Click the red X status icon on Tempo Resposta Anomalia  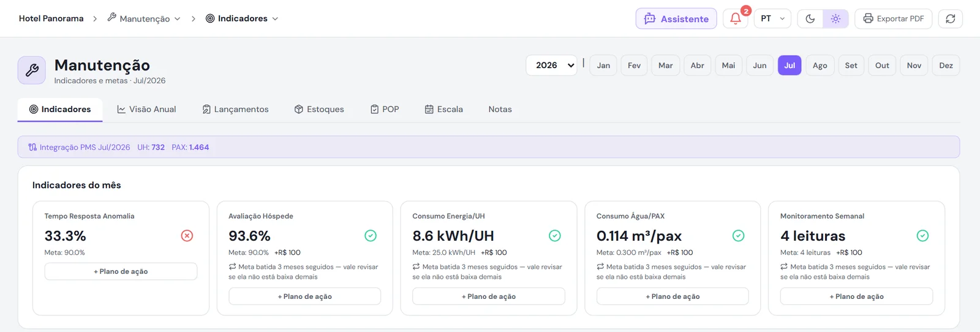coord(187,236)
